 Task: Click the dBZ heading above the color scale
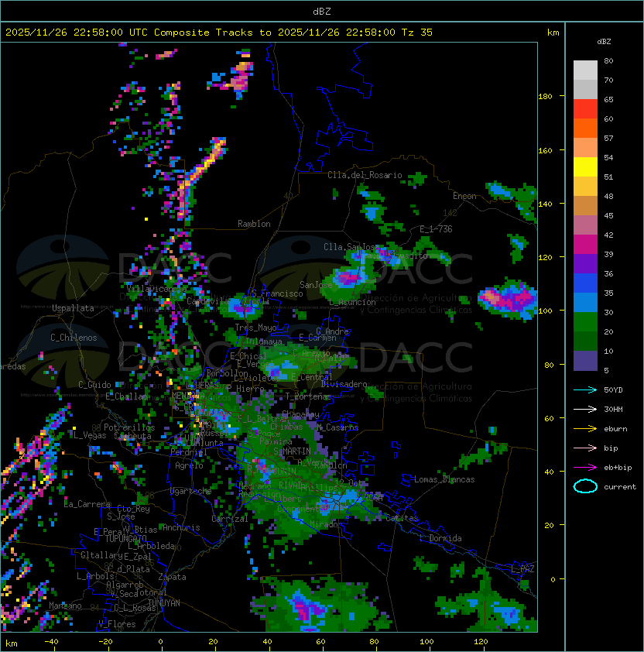[x=604, y=42]
